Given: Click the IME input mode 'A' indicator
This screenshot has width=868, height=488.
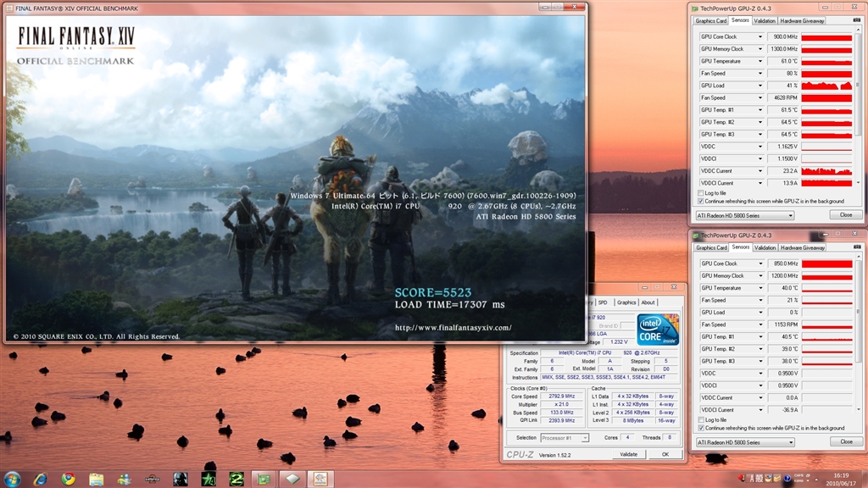Looking at the screenshot, I should point(752,478).
